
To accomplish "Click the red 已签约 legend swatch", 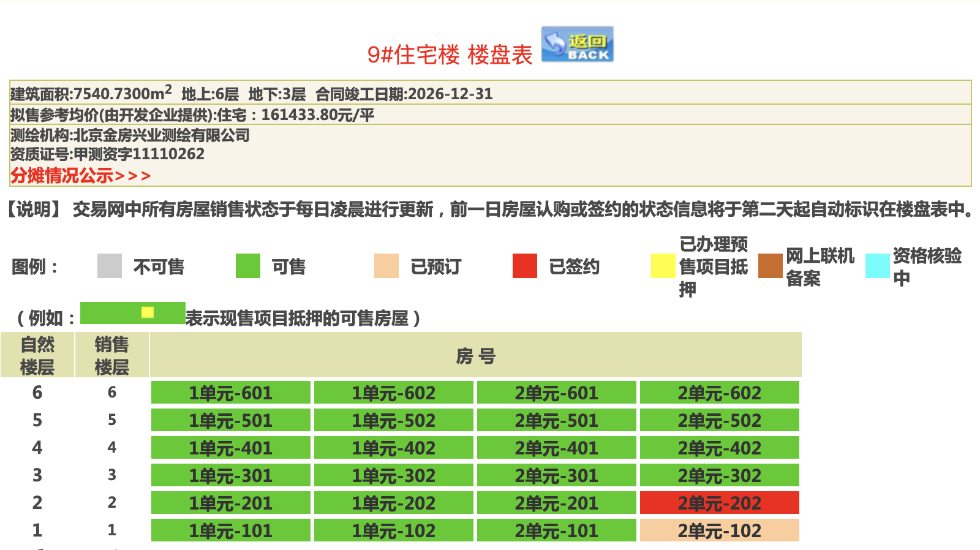I will point(525,266).
